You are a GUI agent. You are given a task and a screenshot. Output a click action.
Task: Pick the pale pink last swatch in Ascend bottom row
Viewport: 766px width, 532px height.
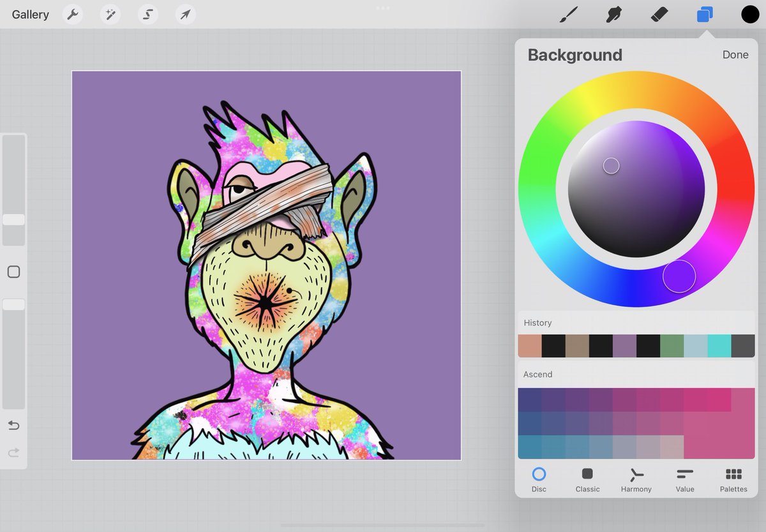click(x=672, y=447)
